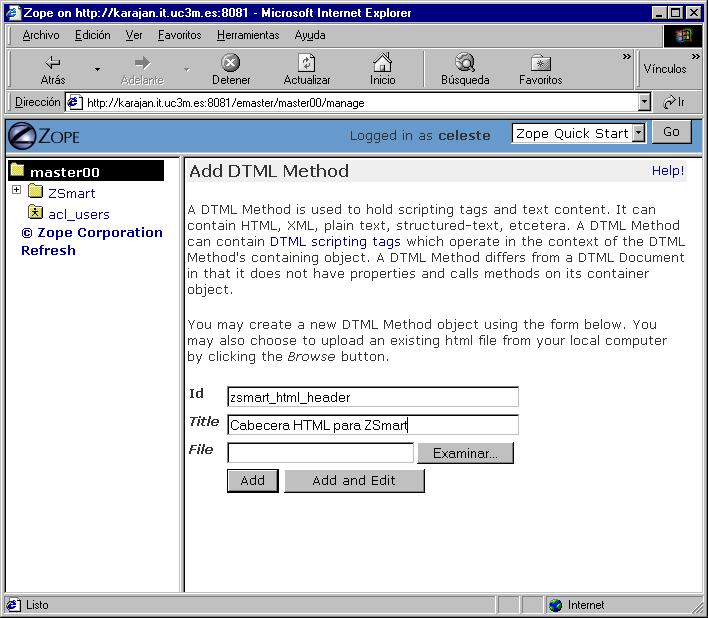Focus the Id input field

coord(373,397)
